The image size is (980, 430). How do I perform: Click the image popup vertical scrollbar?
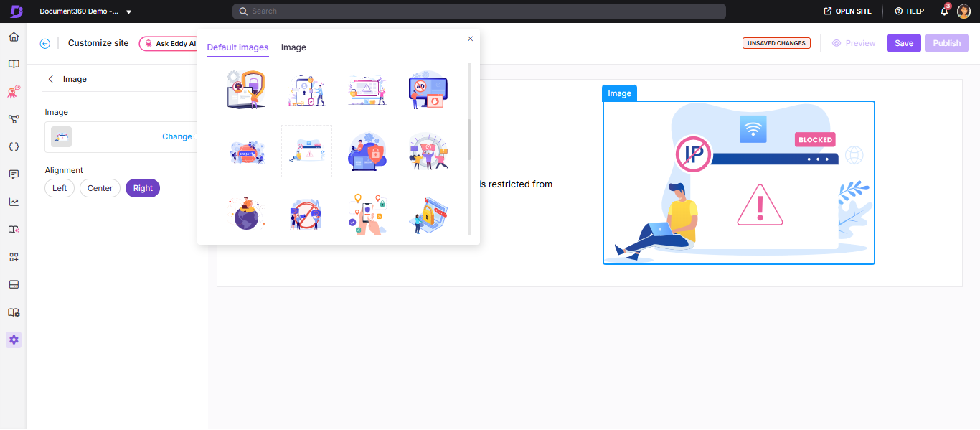coord(469,139)
